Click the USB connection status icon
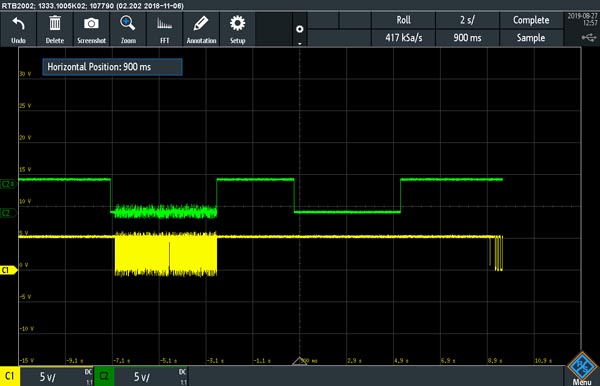 tap(589, 37)
